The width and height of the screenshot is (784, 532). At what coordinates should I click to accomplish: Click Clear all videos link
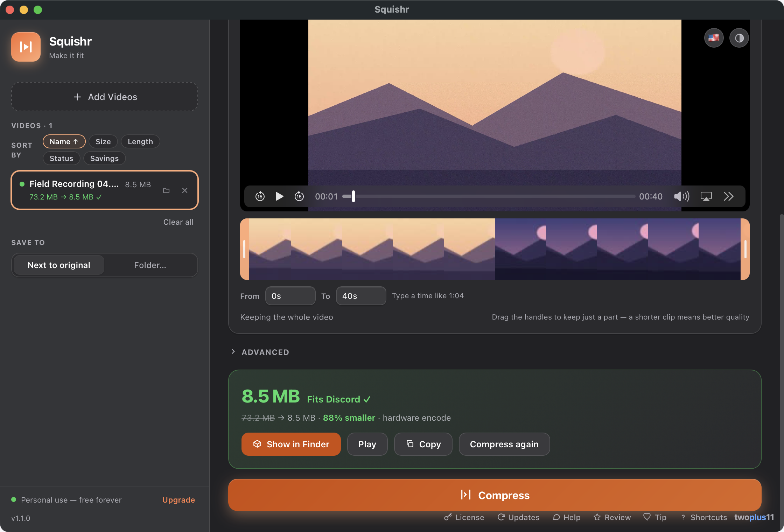pyautogui.click(x=178, y=222)
